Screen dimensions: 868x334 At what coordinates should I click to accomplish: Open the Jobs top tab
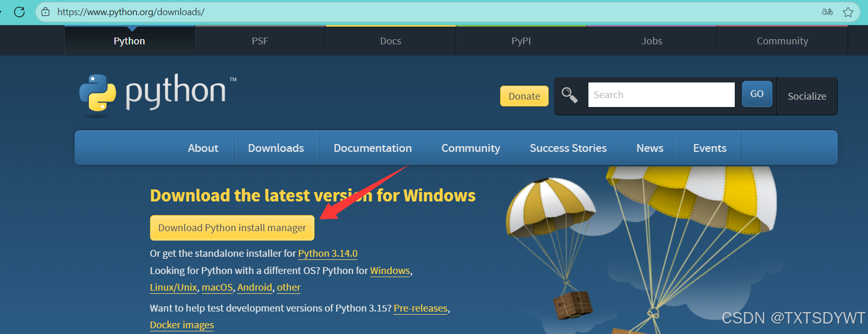[x=652, y=41]
